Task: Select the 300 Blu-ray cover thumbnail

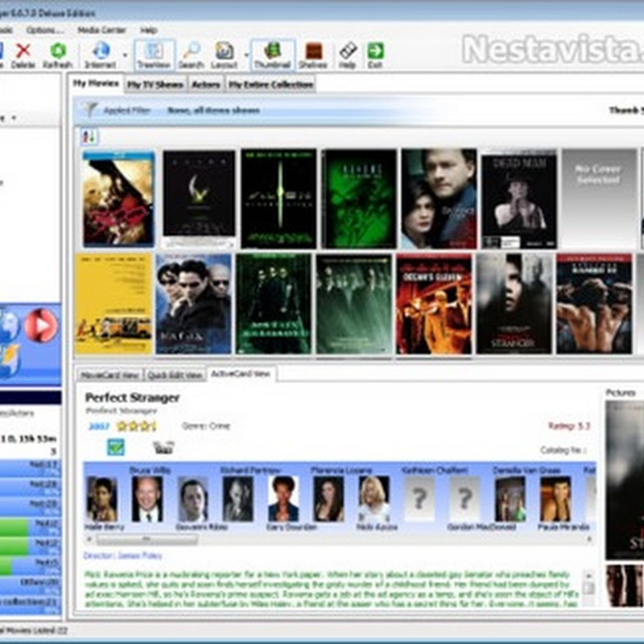Action: click(x=118, y=199)
